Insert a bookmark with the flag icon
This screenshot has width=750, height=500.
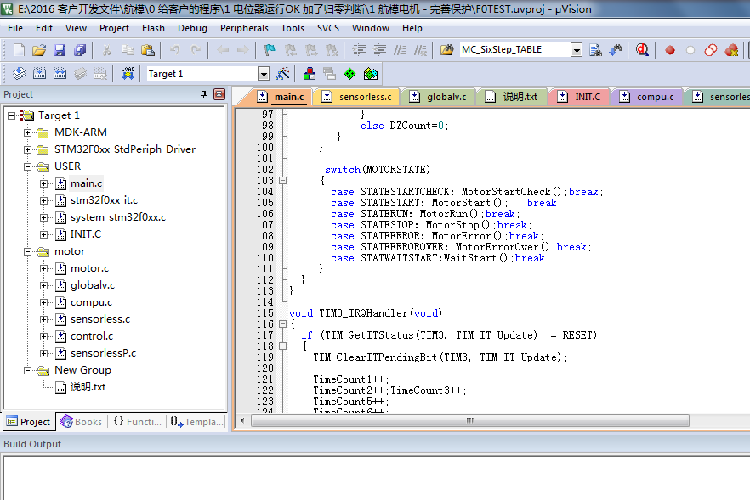point(270,50)
